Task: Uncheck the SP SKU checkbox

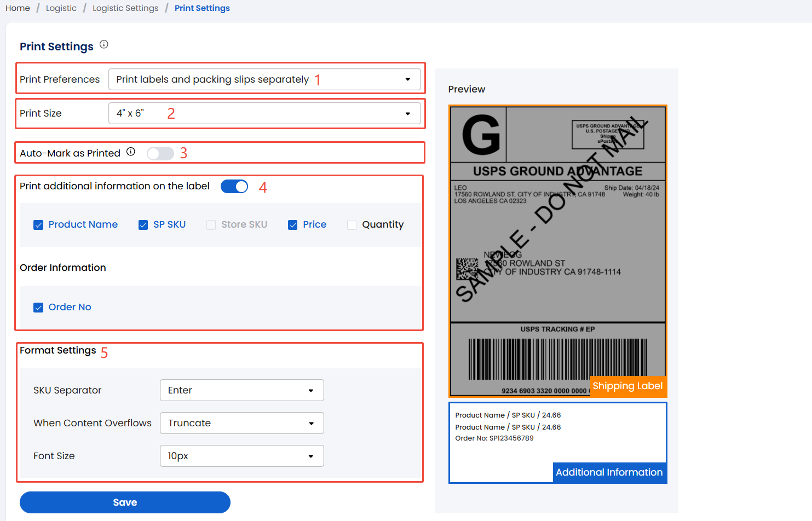Action: point(143,225)
